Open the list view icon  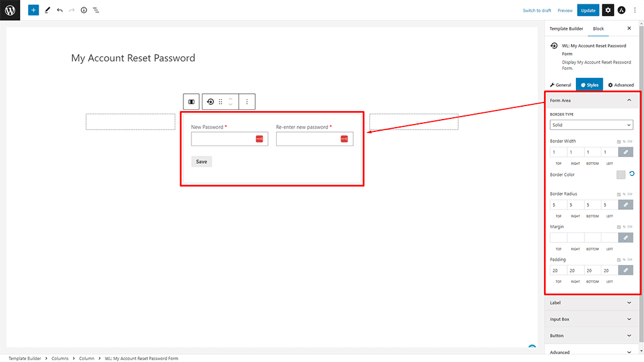[96, 10]
